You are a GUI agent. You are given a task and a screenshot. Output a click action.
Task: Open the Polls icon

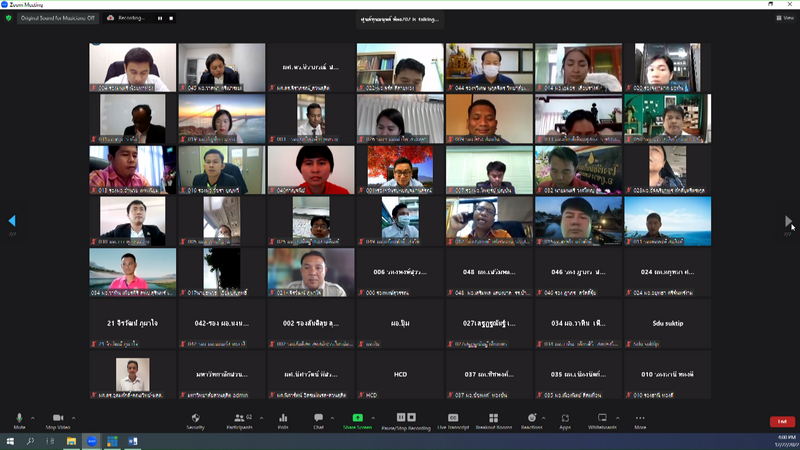(x=283, y=421)
